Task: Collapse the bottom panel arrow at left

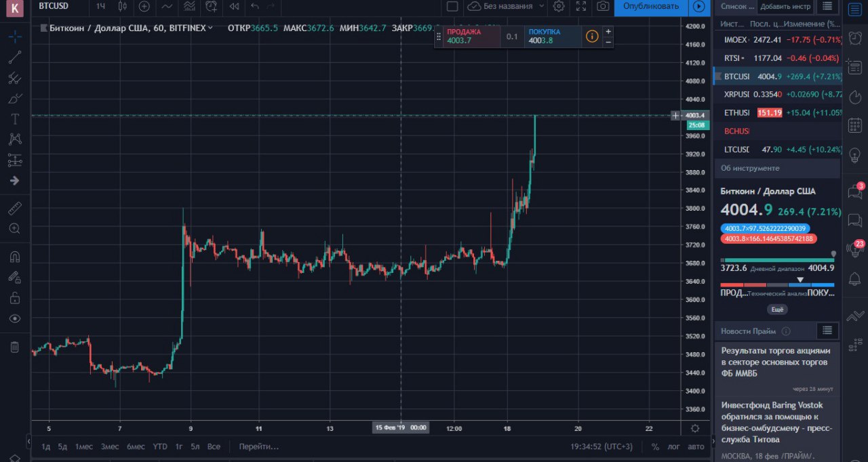Action: point(28,442)
